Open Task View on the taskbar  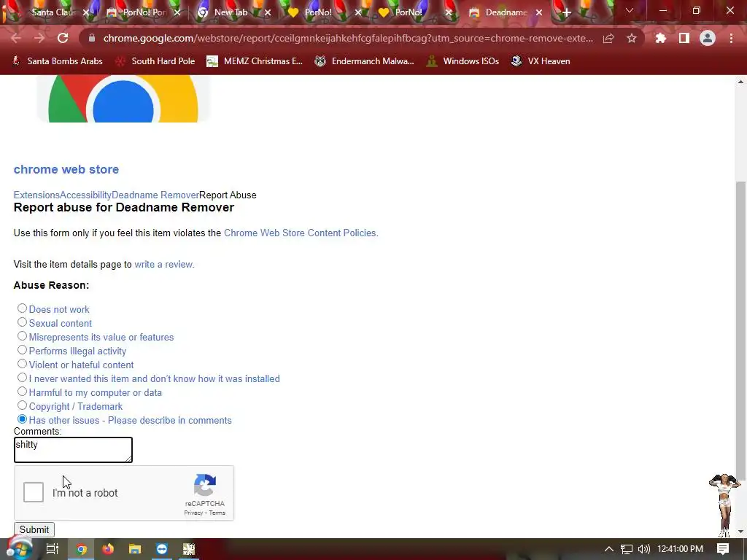52,549
